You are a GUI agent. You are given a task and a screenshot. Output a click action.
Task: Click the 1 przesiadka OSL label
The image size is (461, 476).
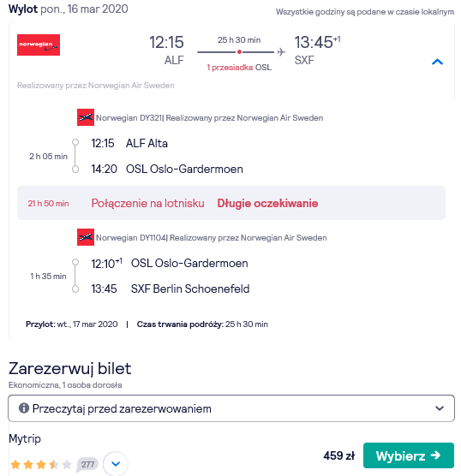point(239,68)
